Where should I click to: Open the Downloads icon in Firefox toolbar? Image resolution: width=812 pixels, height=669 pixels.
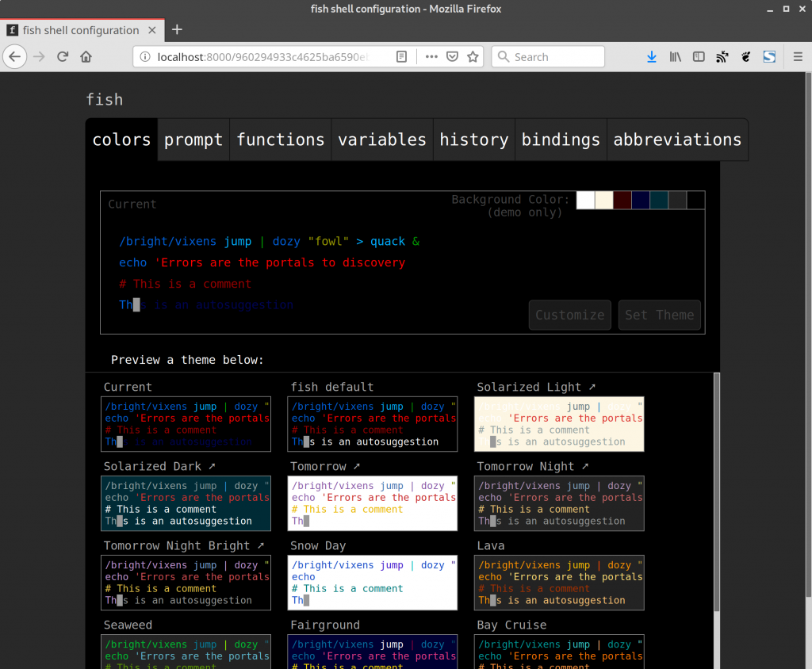(651, 56)
